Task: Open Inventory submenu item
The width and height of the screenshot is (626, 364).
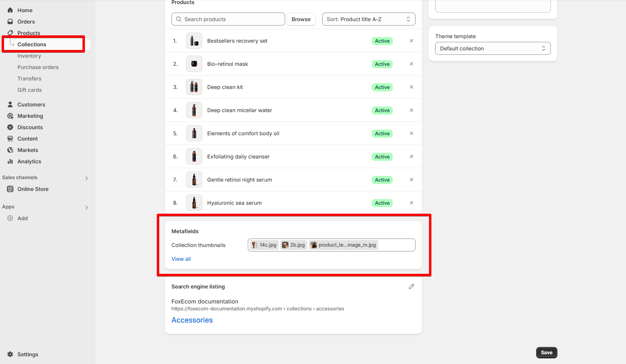Action: click(x=29, y=56)
